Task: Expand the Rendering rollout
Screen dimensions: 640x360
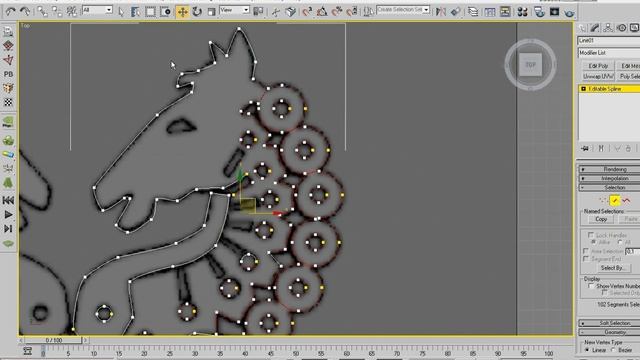Action: click(x=609, y=169)
